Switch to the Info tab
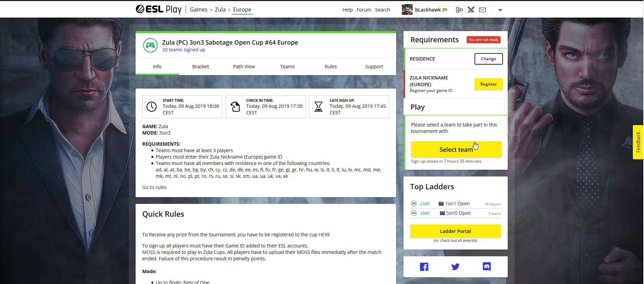The height and width of the screenshot is (284, 644). [157, 67]
